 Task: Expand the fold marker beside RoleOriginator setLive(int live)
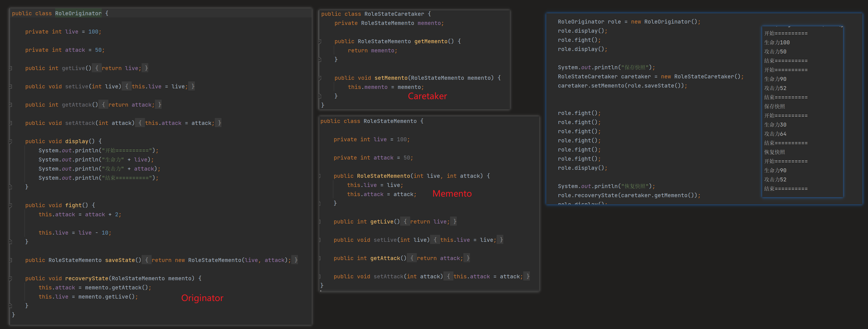(x=11, y=87)
